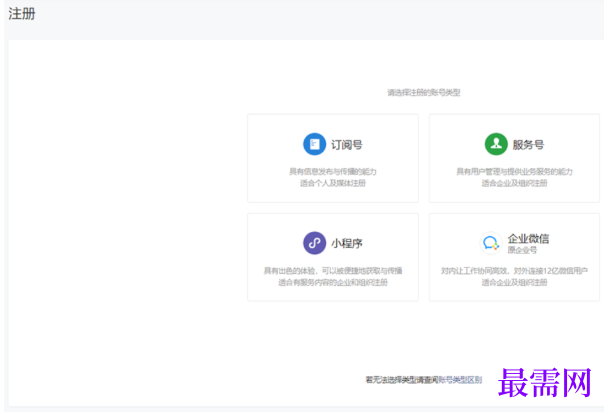Click the 订阅号 description 具有信息发布与传播的能力
Image resolution: width=610 pixels, height=414 pixels.
(x=333, y=172)
